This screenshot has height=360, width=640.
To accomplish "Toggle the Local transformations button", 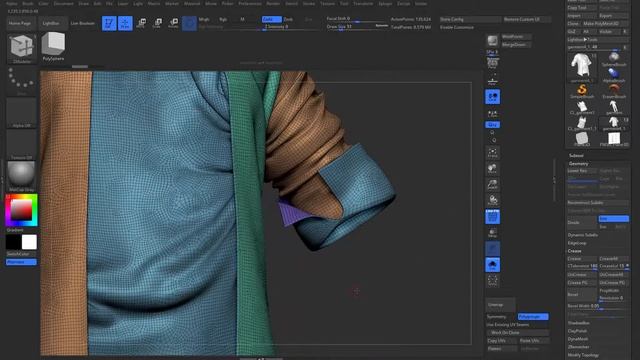I will (493, 97).
